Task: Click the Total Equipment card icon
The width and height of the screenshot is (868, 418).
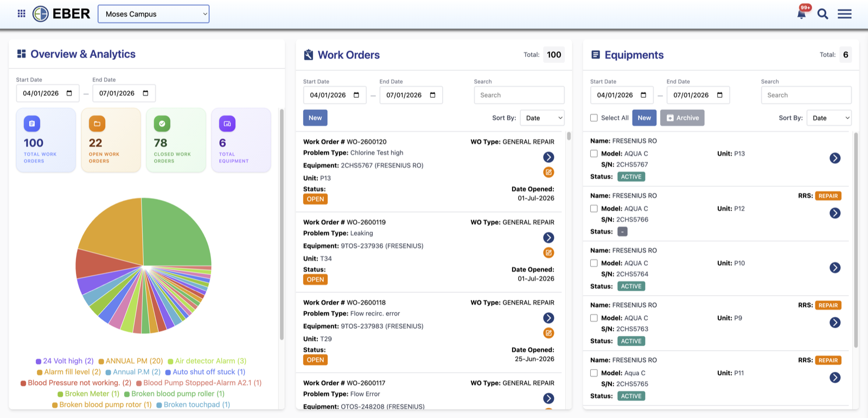Action: click(x=227, y=124)
